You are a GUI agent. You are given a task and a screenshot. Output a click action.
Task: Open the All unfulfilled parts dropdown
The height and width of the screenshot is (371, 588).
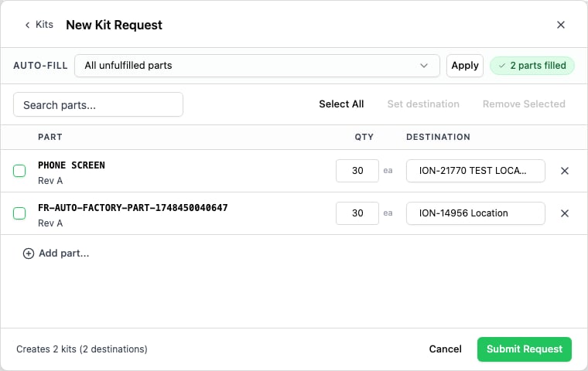tap(257, 66)
